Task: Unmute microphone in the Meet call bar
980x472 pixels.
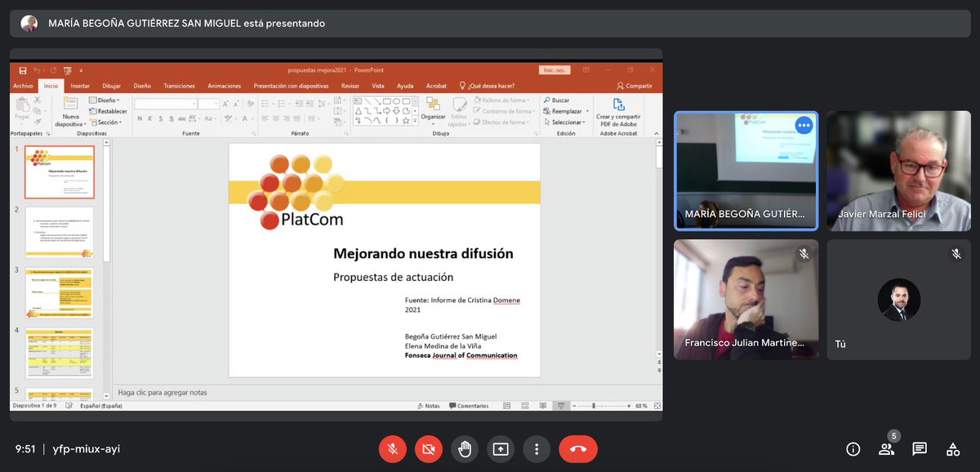Action: point(392,448)
